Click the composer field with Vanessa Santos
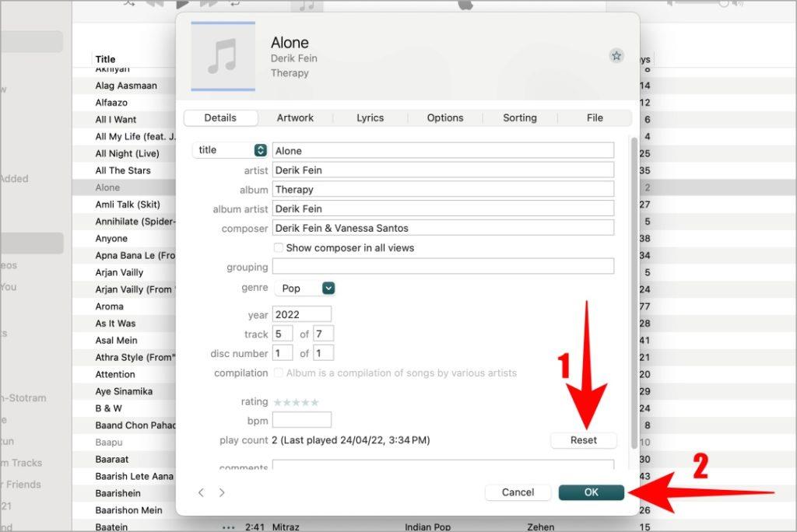This screenshot has width=797, height=532. pyautogui.click(x=443, y=228)
